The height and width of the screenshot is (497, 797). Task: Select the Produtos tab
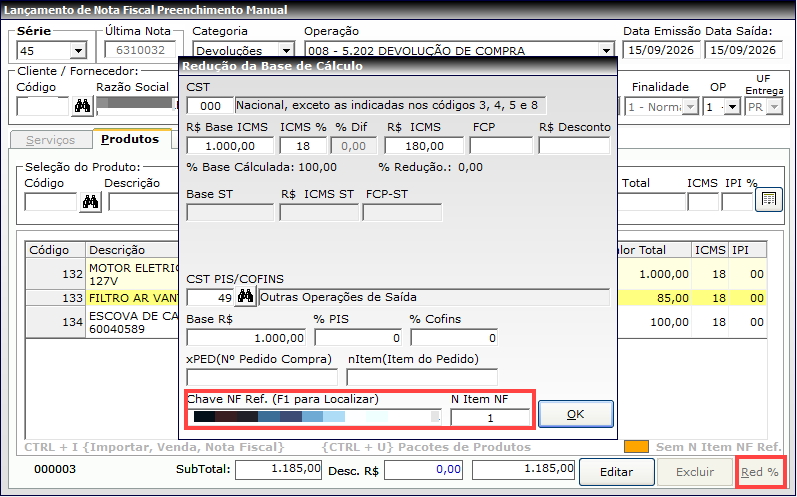(x=130, y=139)
